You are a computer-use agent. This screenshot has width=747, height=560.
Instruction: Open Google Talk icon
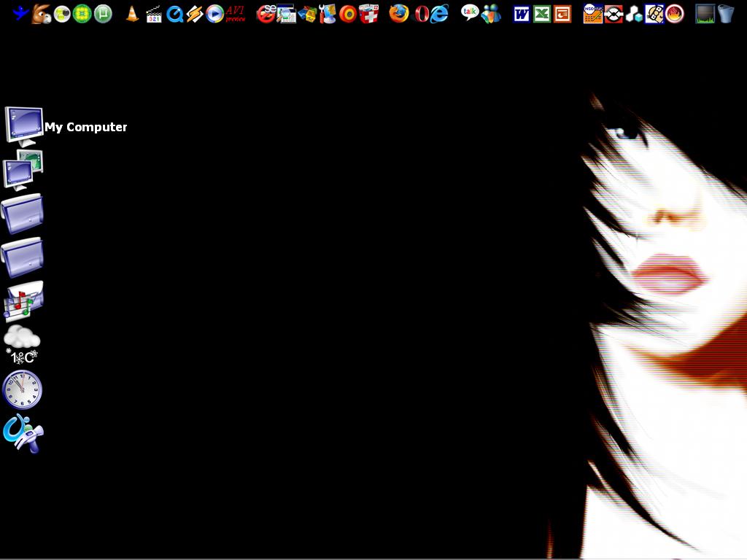470,13
